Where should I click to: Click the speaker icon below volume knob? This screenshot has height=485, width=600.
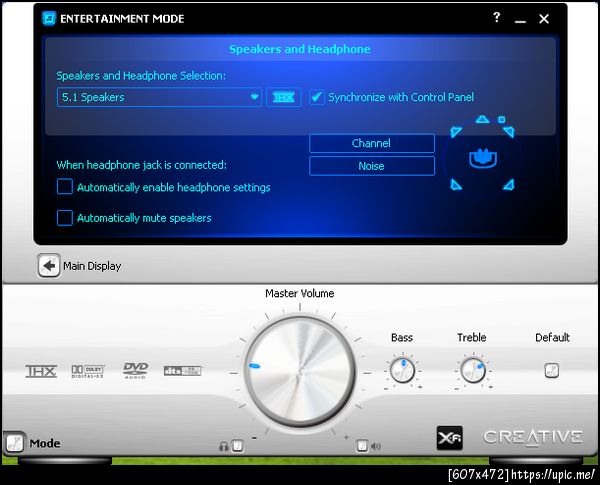click(376, 446)
